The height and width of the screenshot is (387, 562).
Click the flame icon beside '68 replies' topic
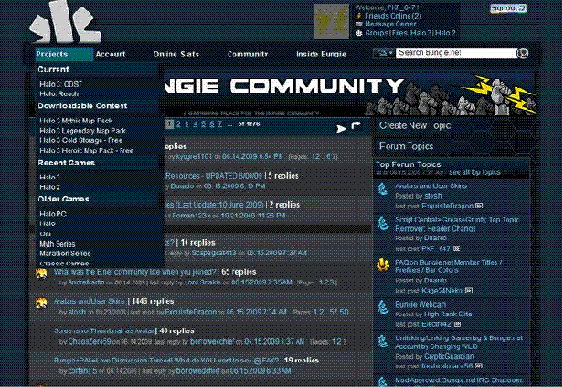42,273
